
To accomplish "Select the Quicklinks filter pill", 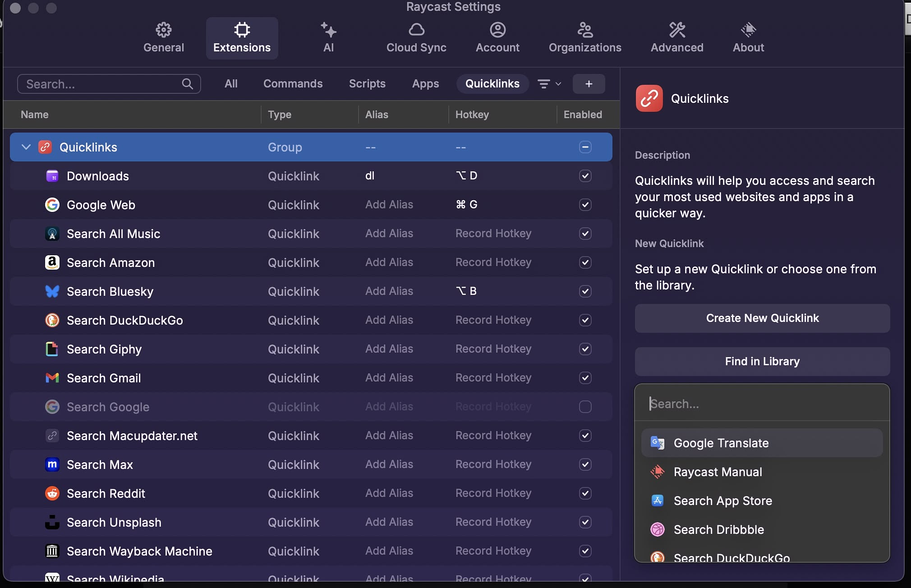I will pos(492,84).
